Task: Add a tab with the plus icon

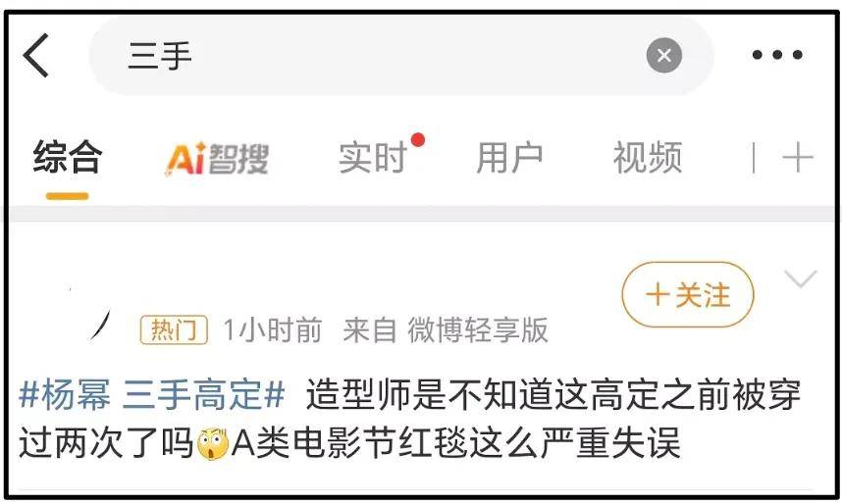Action: point(798,158)
